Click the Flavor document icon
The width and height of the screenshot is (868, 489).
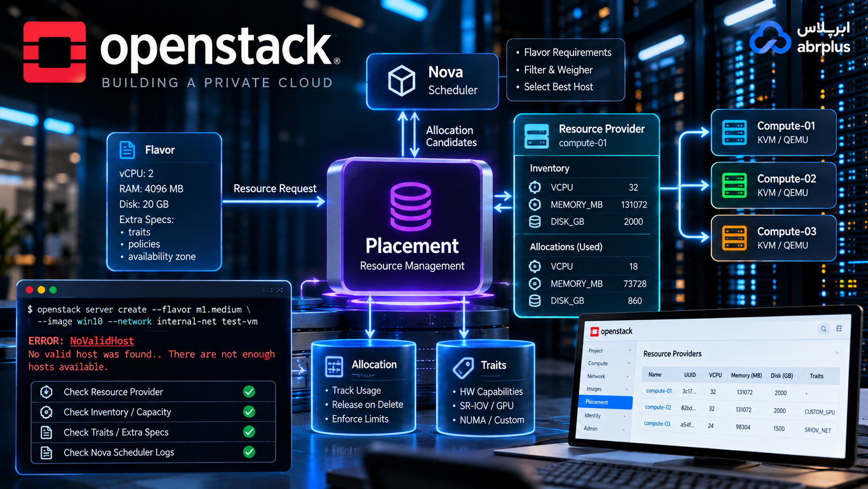[127, 150]
